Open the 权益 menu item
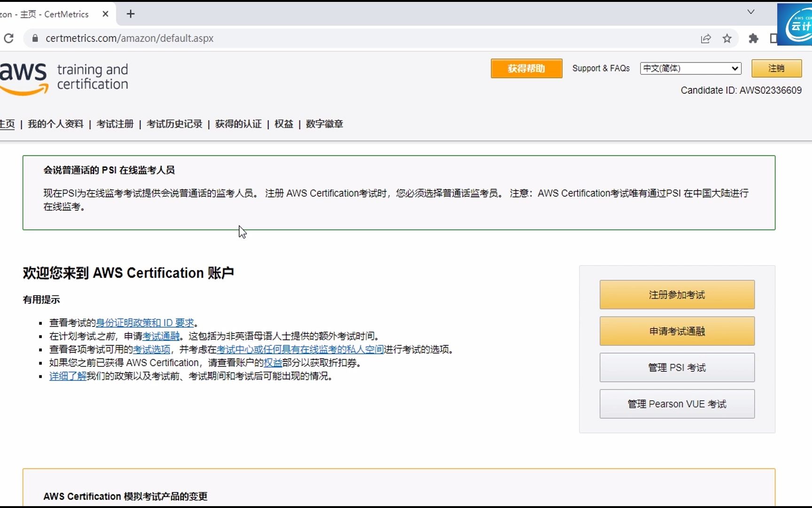Screen dimensions: 812x508 tap(284, 124)
